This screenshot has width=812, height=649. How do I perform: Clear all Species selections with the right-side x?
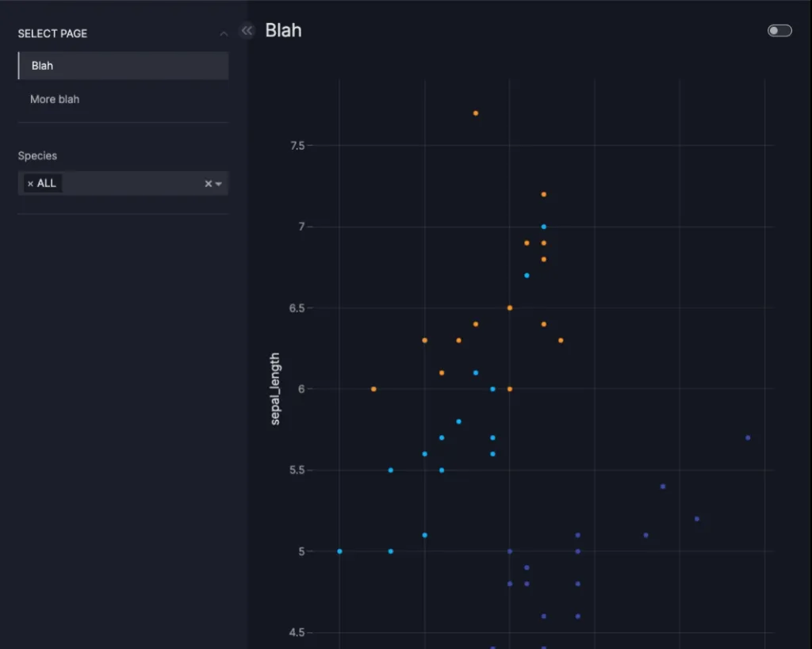pos(209,184)
